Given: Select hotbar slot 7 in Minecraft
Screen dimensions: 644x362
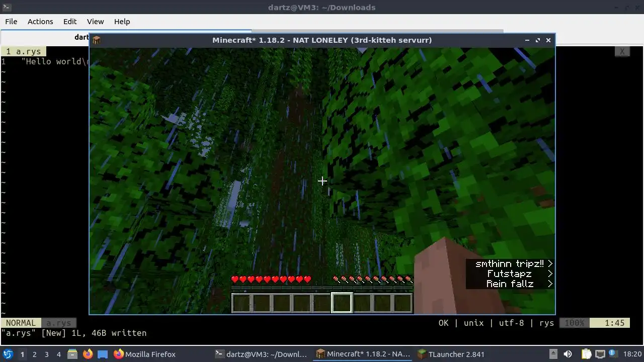Looking at the screenshot, I should (362, 303).
